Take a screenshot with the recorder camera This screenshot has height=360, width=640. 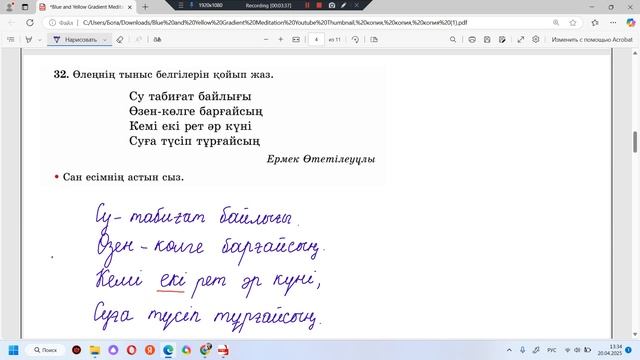332,5
